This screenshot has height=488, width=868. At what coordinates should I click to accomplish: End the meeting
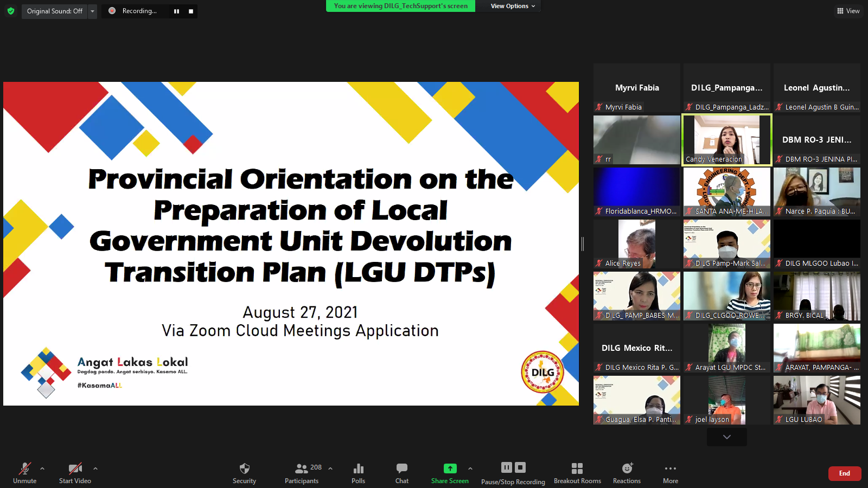click(845, 473)
